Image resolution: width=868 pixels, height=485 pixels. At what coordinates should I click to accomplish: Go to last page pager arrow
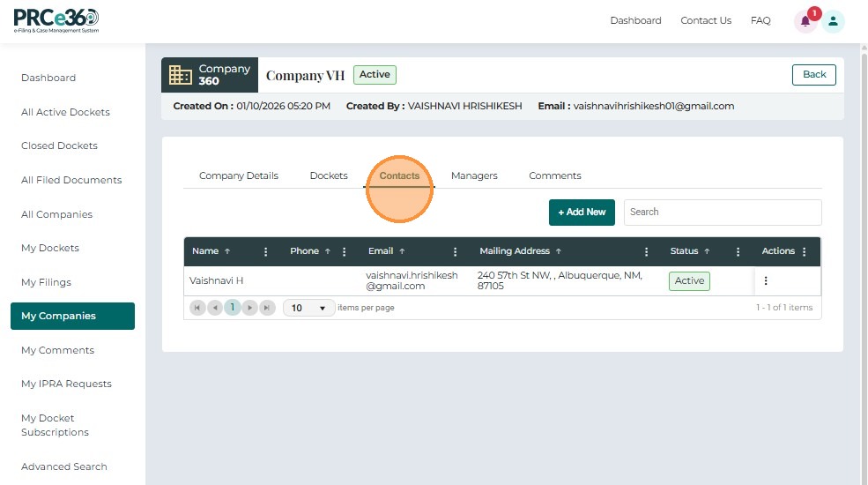click(267, 307)
